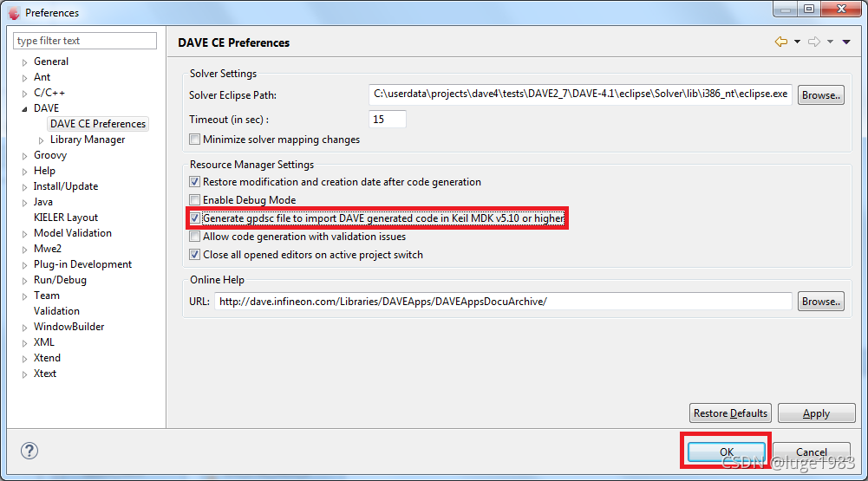Viewport: 868px width, 481px height.
Task: Expand the General tree node
Action: pos(24,62)
